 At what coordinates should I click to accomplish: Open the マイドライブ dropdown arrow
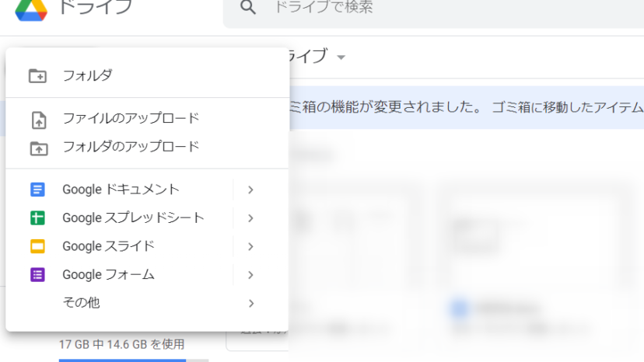(x=341, y=57)
